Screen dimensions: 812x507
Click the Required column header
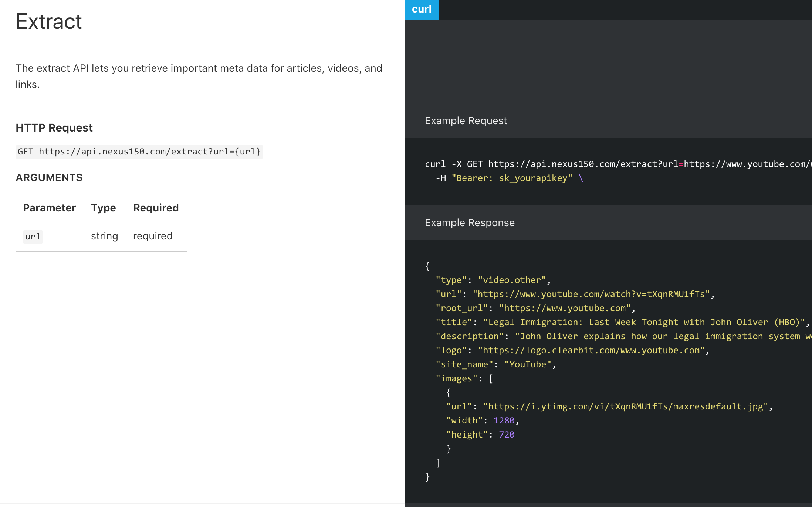click(156, 208)
